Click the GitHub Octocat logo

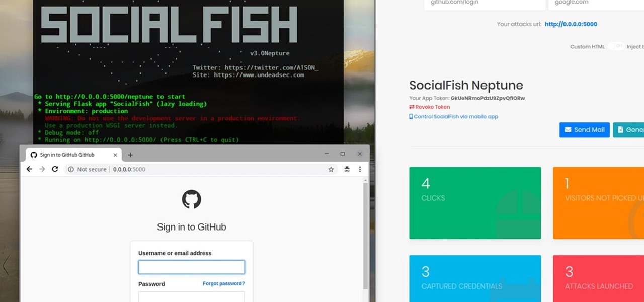191,199
